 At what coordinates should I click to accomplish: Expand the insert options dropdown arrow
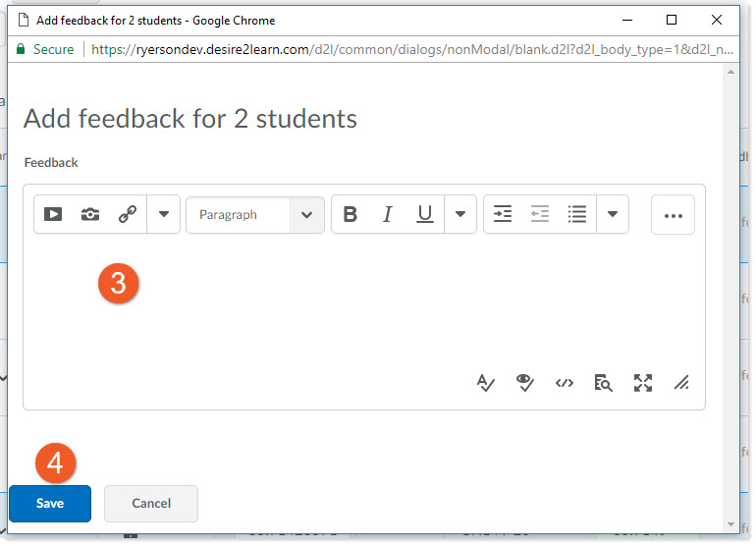[x=164, y=214]
